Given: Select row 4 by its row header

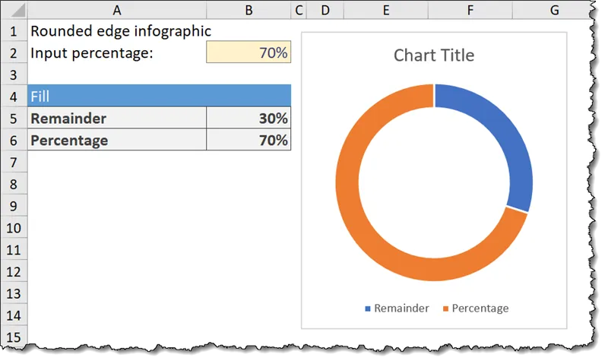Looking at the screenshot, I should point(13,96).
